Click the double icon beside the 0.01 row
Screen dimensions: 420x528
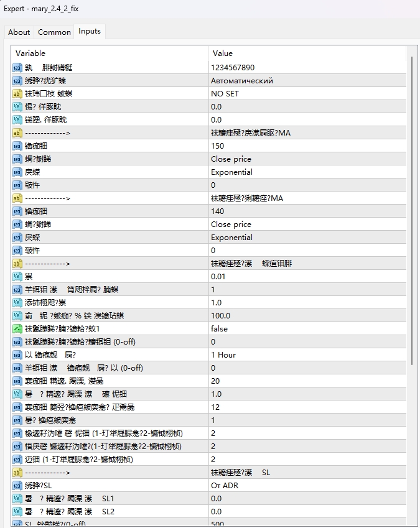pos(17,277)
